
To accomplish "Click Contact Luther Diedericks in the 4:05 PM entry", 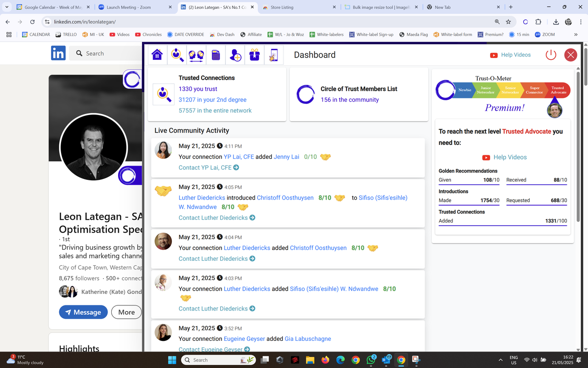I will pos(217,218).
